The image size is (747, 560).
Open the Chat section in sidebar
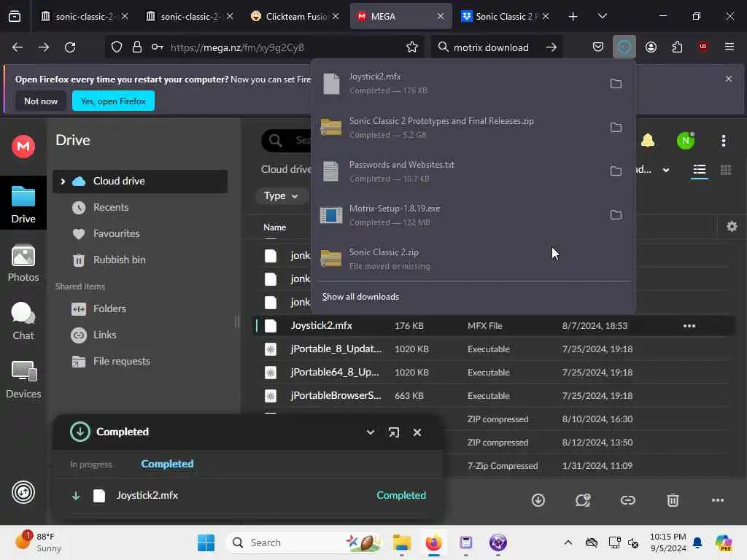(x=23, y=322)
